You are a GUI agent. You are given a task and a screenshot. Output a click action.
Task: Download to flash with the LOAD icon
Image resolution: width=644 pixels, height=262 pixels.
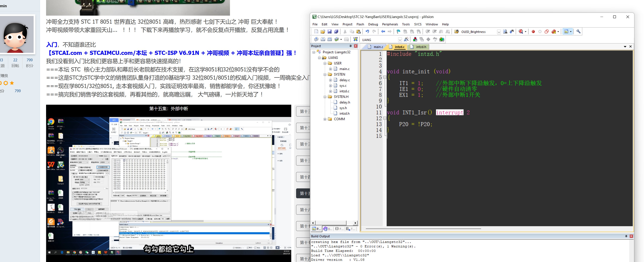coord(356,39)
